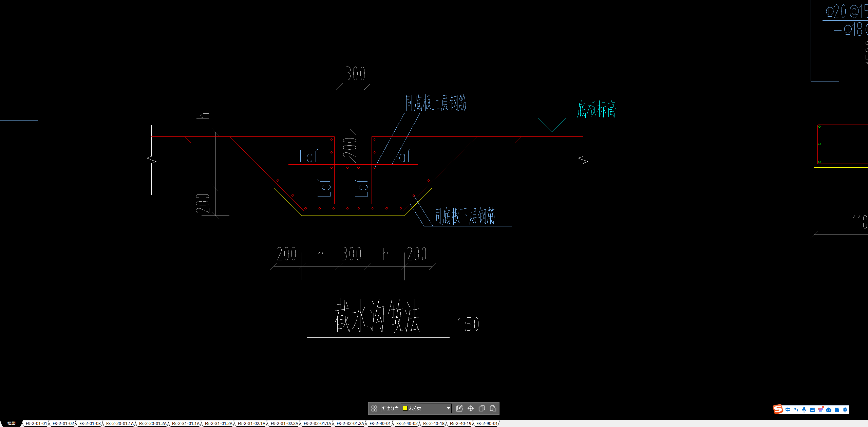Viewport: 868px width, 427px height.
Task: Select the 同底板上层钢筋 annotation text
Action: pos(436,103)
